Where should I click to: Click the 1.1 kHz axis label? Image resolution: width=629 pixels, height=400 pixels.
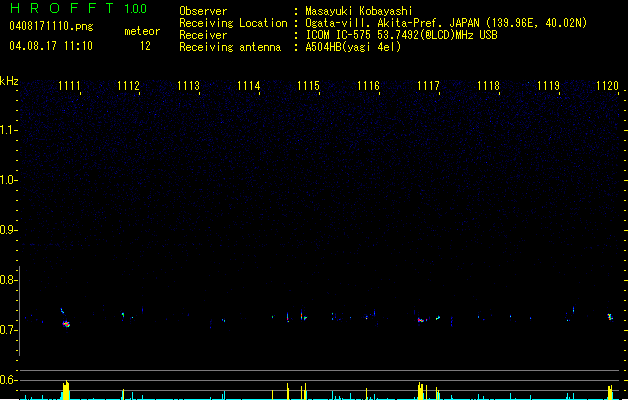click(x=8, y=130)
